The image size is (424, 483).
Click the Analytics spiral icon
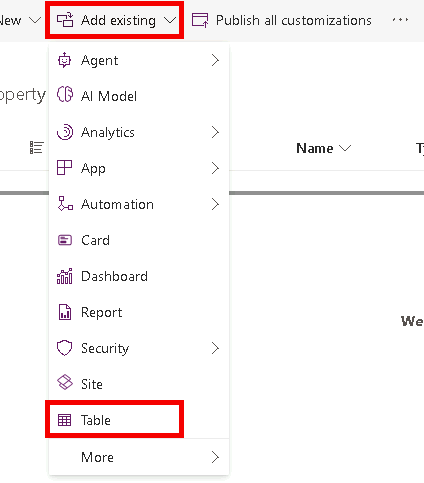(64, 132)
